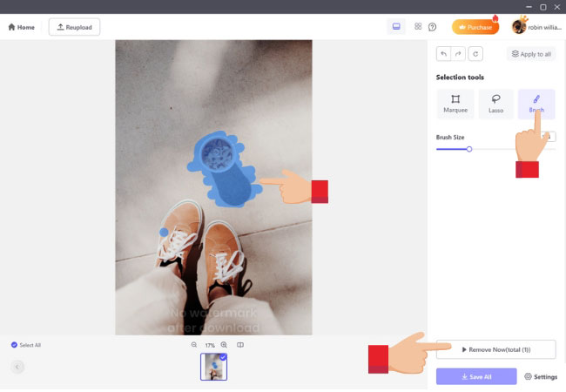Zoom out using the minus magnifier
566x392 pixels.
(194, 345)
